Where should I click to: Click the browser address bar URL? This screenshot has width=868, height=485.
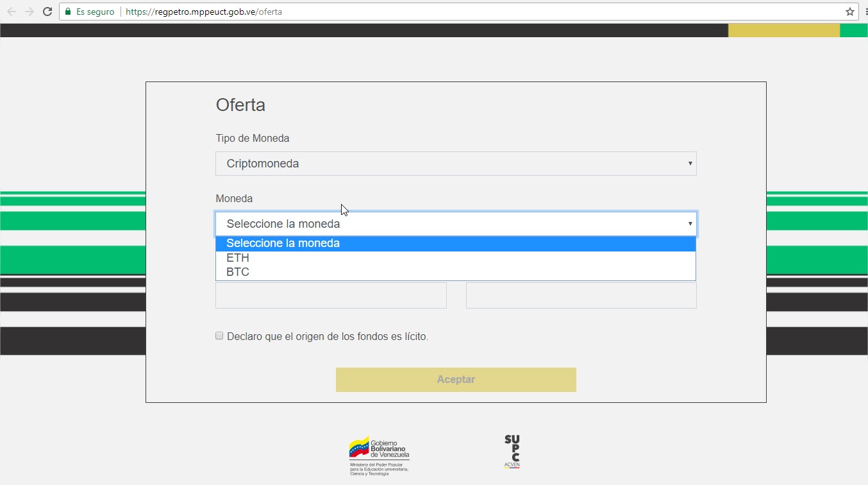204,12
